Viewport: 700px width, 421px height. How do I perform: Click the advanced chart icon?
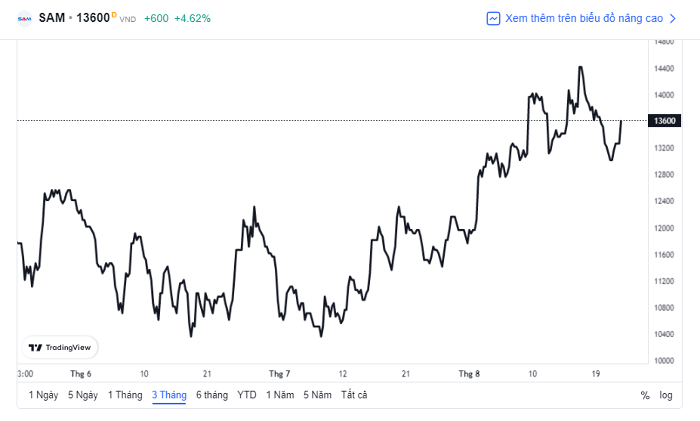493,18
